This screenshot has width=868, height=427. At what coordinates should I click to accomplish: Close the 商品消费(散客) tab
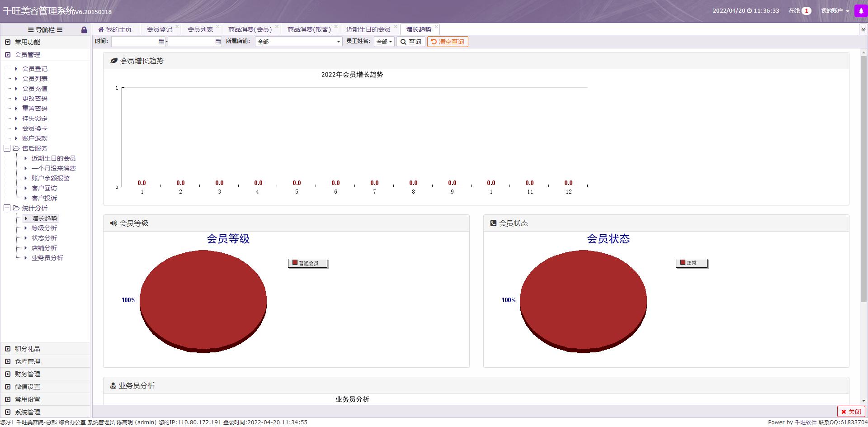(x=336, y=26)
